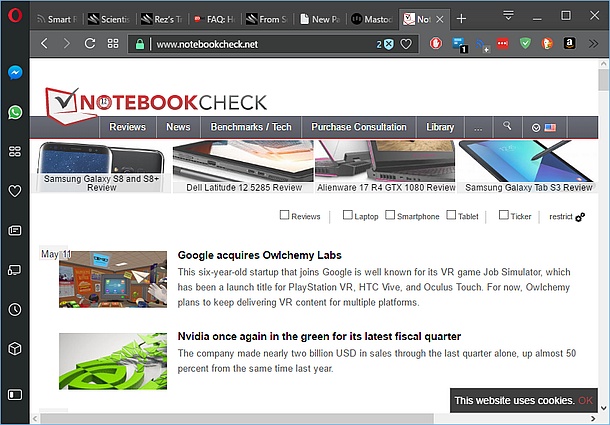Click the Nvidia green logo thumbnail
The image size is (610, 425).
113,361
